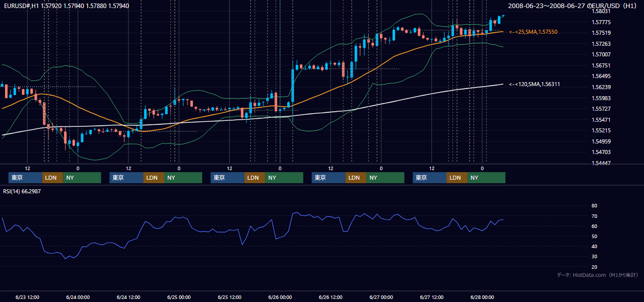The image size is (644, 302).
Task: Click price axis label 1.55727
Action: (x=601, y=109)
